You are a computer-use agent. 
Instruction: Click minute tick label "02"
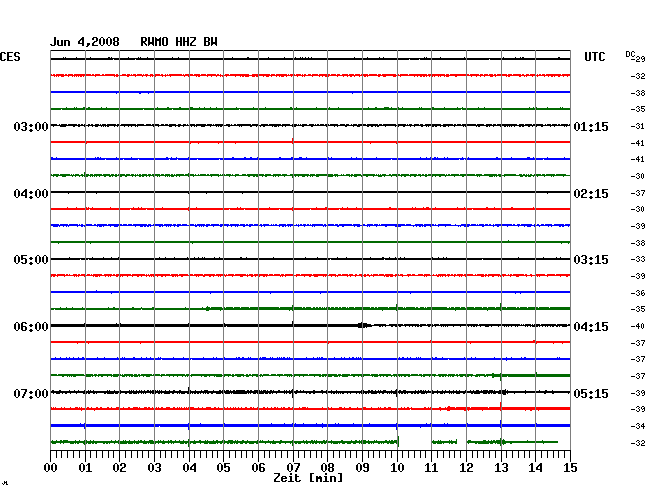pyautogui.click(x=119, y=468)
